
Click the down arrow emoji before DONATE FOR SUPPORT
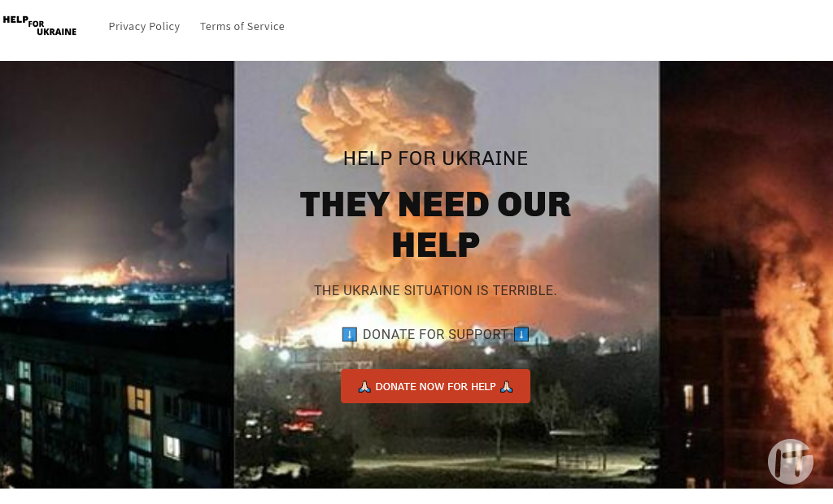349,335
